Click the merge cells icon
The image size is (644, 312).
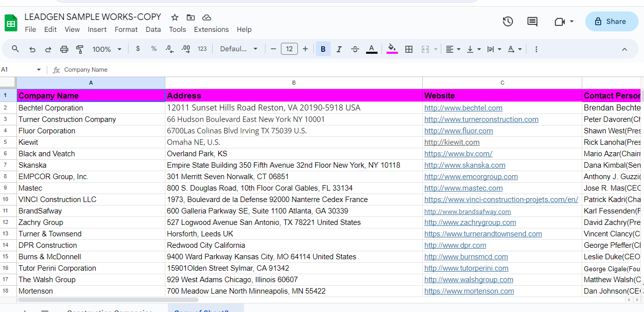coord(425,49)
